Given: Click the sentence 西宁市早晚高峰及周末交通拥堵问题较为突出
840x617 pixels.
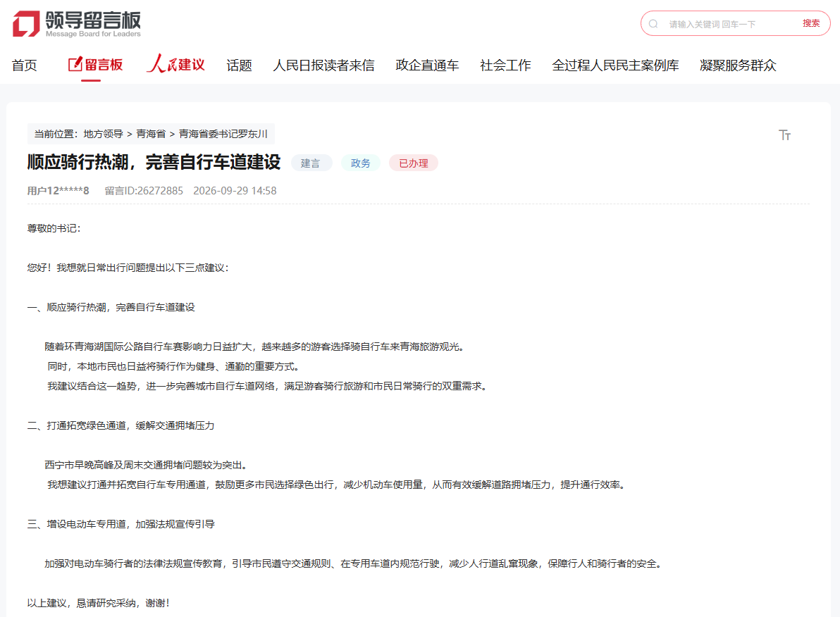Looking at the screenshot, I should point(147,466).
